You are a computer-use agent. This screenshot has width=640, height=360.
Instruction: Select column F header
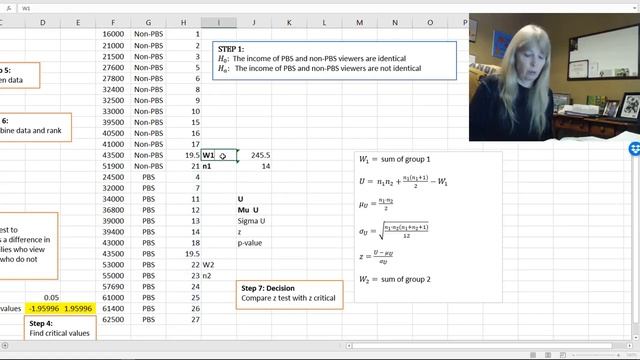[113, 22]
